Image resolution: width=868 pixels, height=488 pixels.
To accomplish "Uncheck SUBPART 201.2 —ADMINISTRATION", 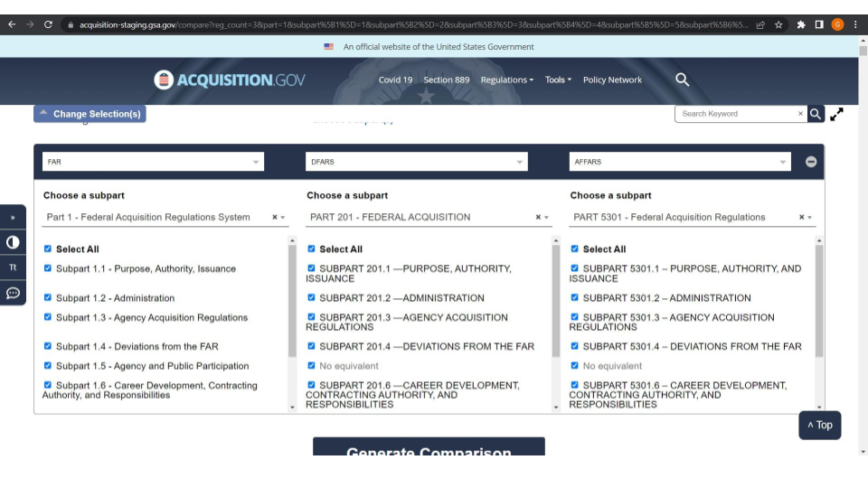I will tap(311, 297).
